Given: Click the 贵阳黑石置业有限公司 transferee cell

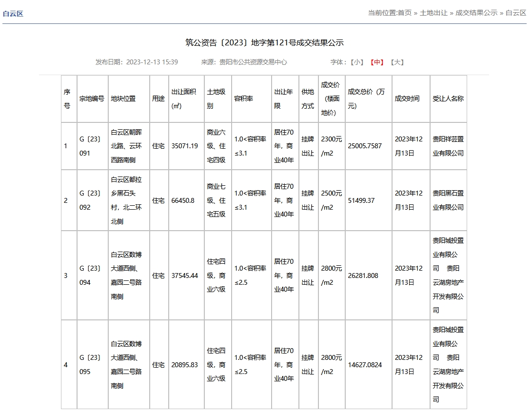Looking at the screenshot, I should point(448,200).
